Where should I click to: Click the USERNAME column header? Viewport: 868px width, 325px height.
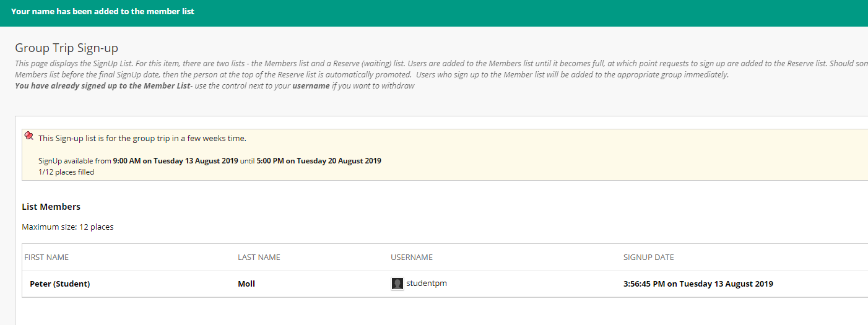[x=412, y=258]
